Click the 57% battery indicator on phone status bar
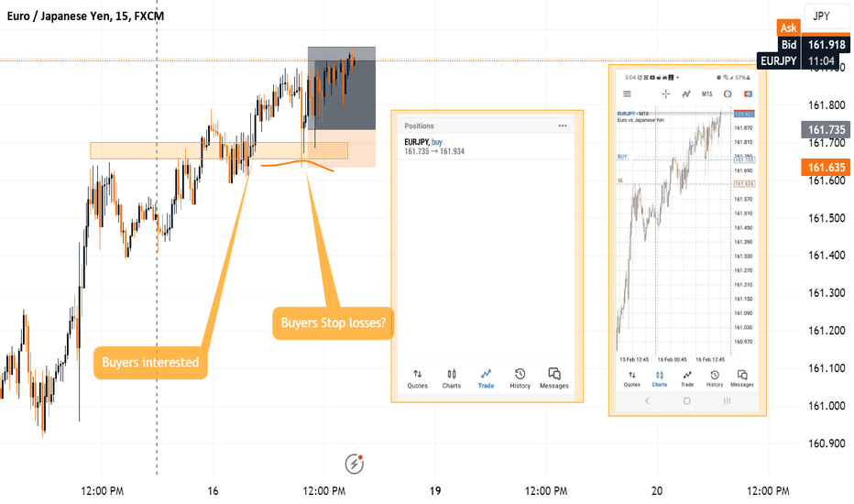The height and width of the screenshot is (504, 854). pyautogui.click(x=740, y=77)
